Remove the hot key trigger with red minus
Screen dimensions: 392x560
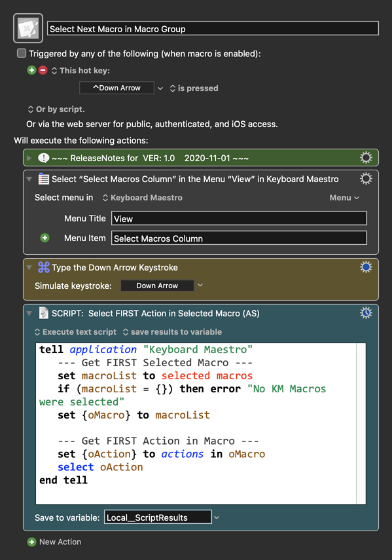pos(43,70)
